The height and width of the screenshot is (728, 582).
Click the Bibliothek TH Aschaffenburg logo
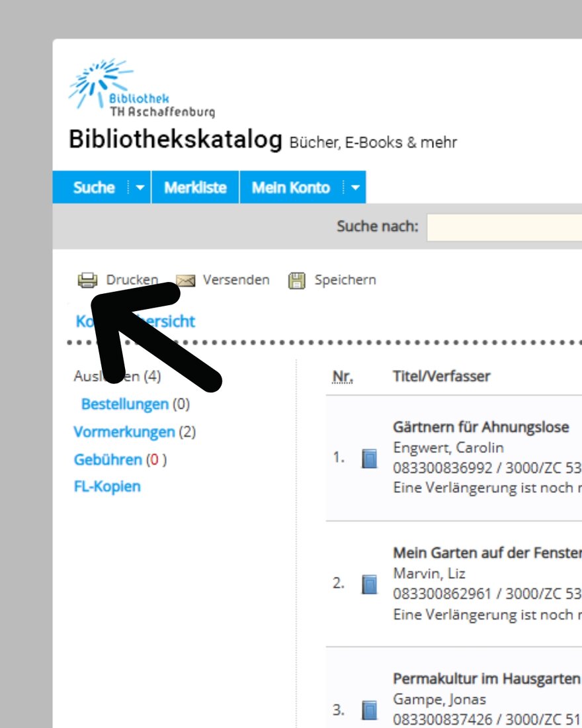[142, 88]
